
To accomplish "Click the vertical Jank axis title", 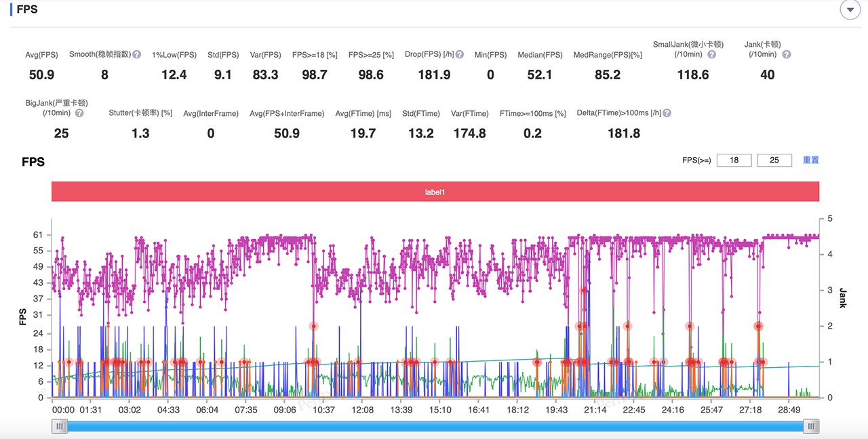I will [843, 297].
